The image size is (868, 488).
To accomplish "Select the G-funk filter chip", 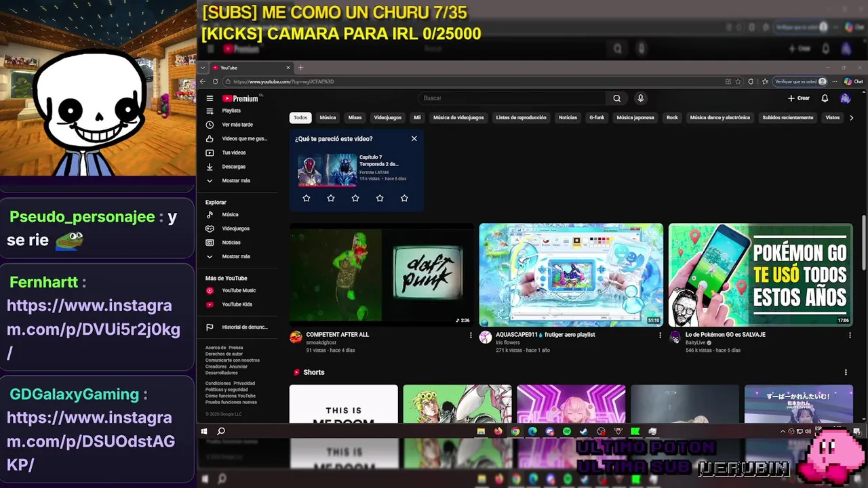I will coord(597,117).
